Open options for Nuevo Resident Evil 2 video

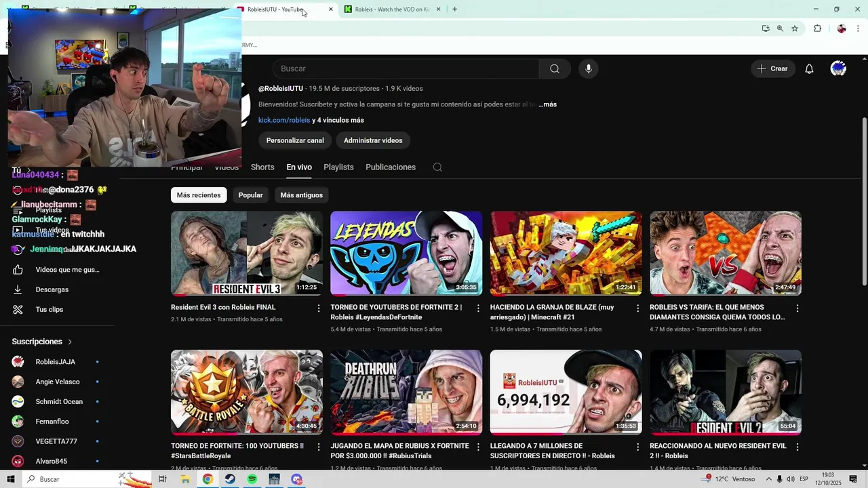coord(797,447)
